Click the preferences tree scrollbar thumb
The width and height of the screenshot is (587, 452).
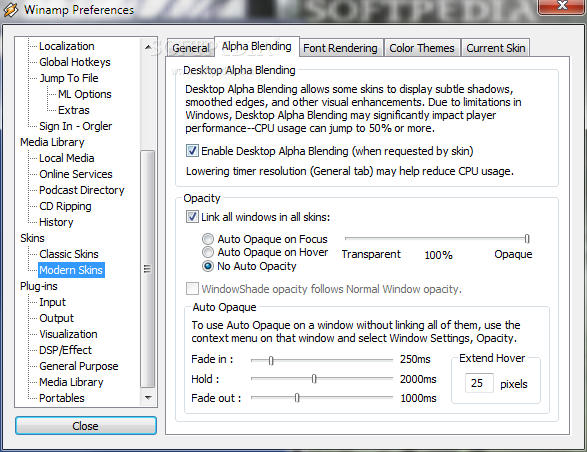147,269
